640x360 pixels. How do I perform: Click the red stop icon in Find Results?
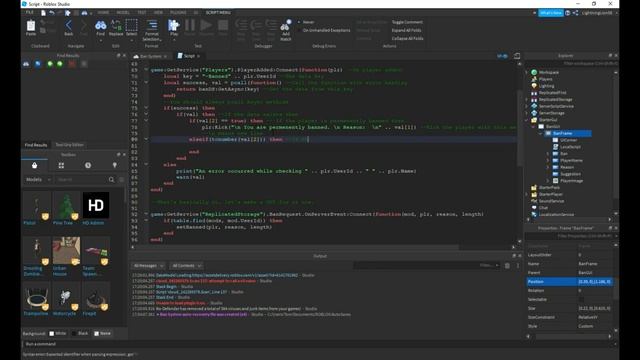tap(72, 64)
